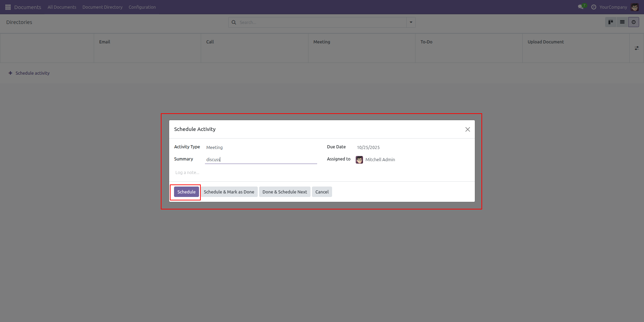Switch to List view
The height and width of the screenshot is (322, 644).
(x=622, y=22)
